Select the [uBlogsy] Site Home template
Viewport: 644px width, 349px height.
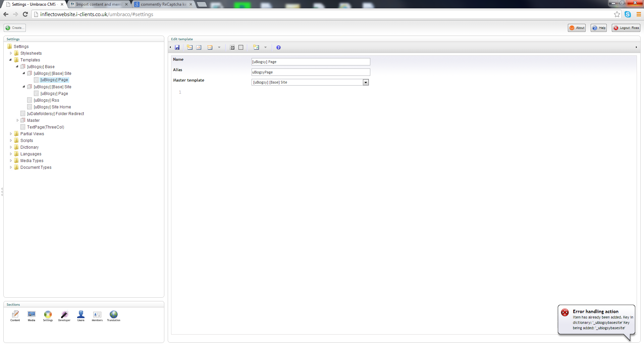click(x=52, y=107)
